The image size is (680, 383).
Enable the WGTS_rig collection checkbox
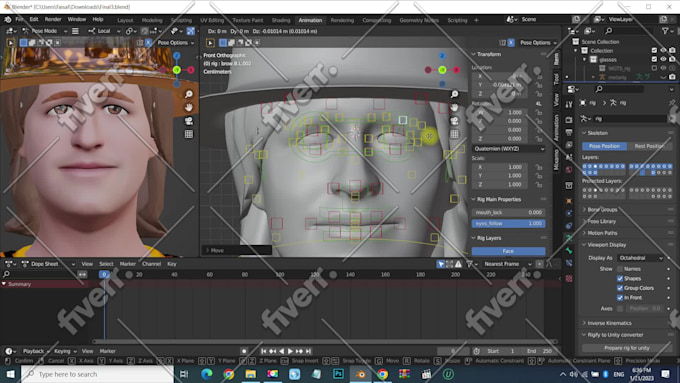pos(654,68)
